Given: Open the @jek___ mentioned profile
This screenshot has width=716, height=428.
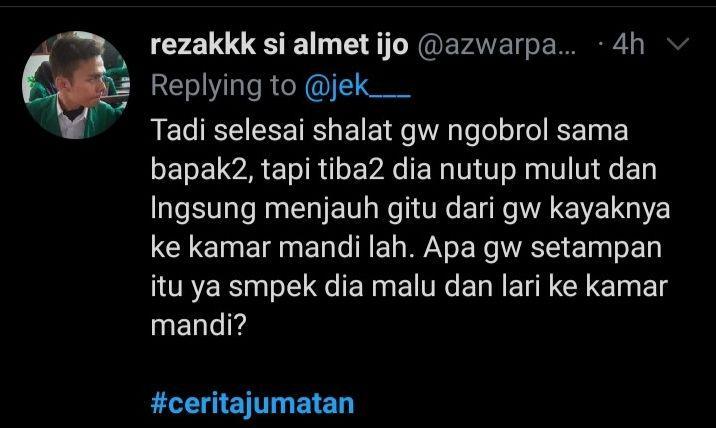Looking at the screenshot, I should 357,85.
